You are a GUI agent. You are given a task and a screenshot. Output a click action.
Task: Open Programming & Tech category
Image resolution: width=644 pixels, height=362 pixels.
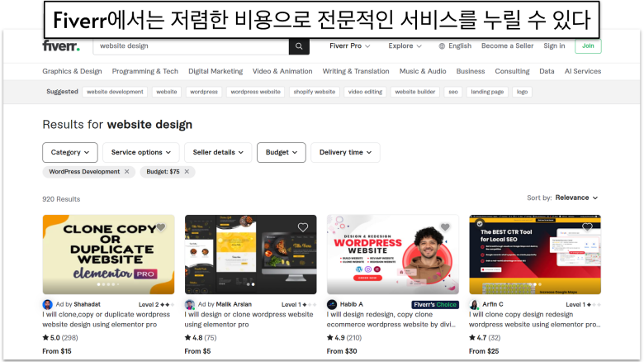point(144,72)
